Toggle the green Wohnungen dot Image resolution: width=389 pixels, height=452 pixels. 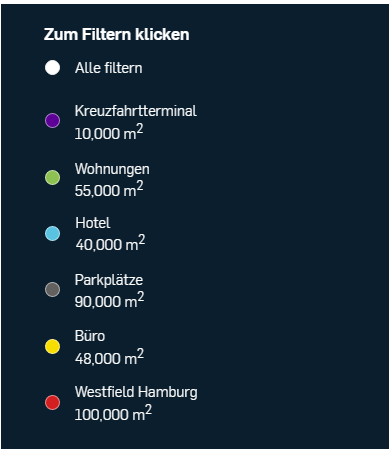pos(52,177)
